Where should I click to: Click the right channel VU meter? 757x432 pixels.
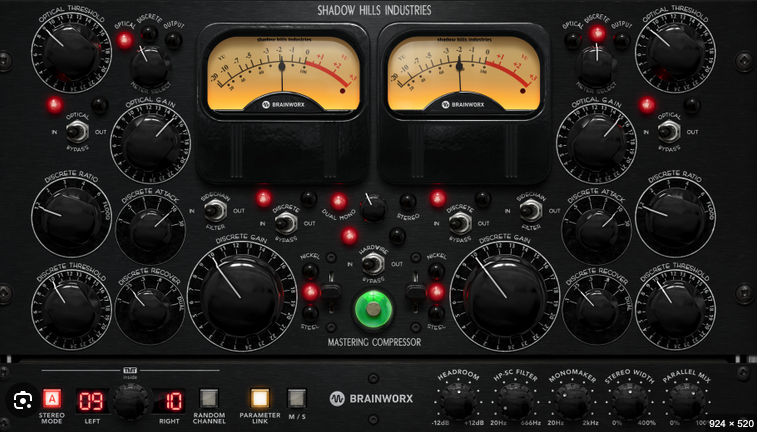(463, 72)
